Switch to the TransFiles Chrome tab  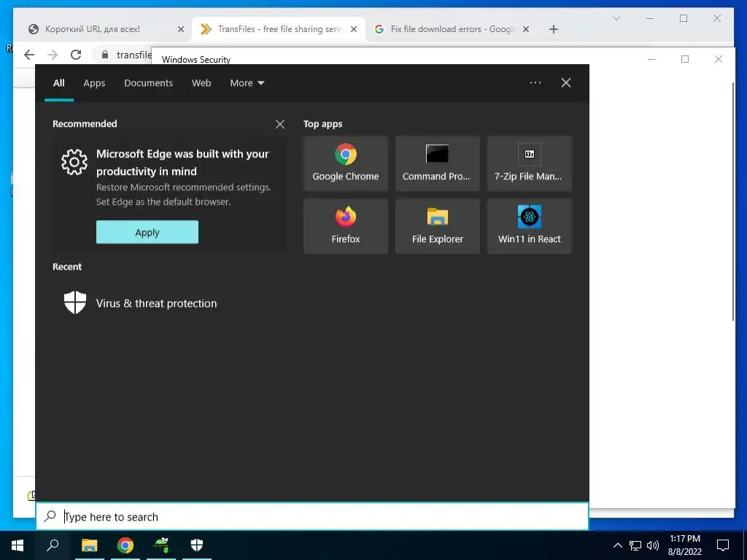tap(278, 29)
